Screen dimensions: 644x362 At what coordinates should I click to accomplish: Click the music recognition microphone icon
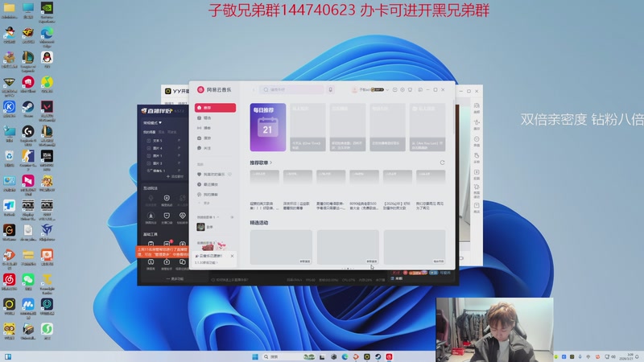pyautogui.click(x=330, y=89)
